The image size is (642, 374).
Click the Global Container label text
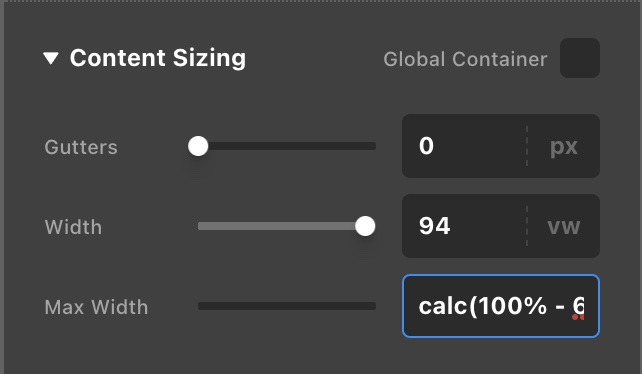pos(465,59)
